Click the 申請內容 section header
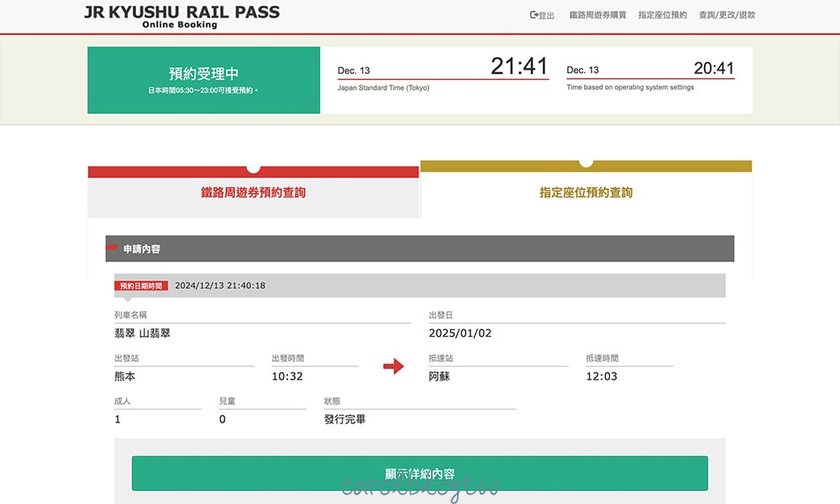The width and height of the screenshot is (840, 504). (419, 249)
